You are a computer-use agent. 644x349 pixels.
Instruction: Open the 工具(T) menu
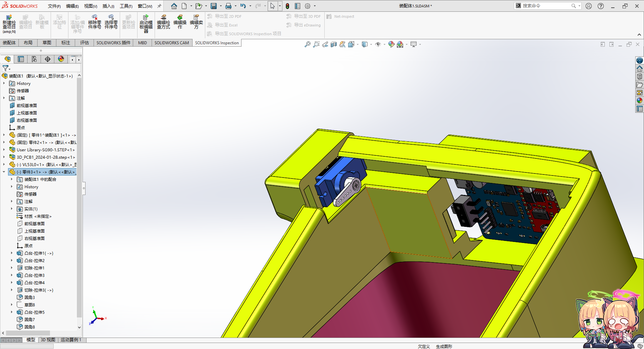coord(126,6)
